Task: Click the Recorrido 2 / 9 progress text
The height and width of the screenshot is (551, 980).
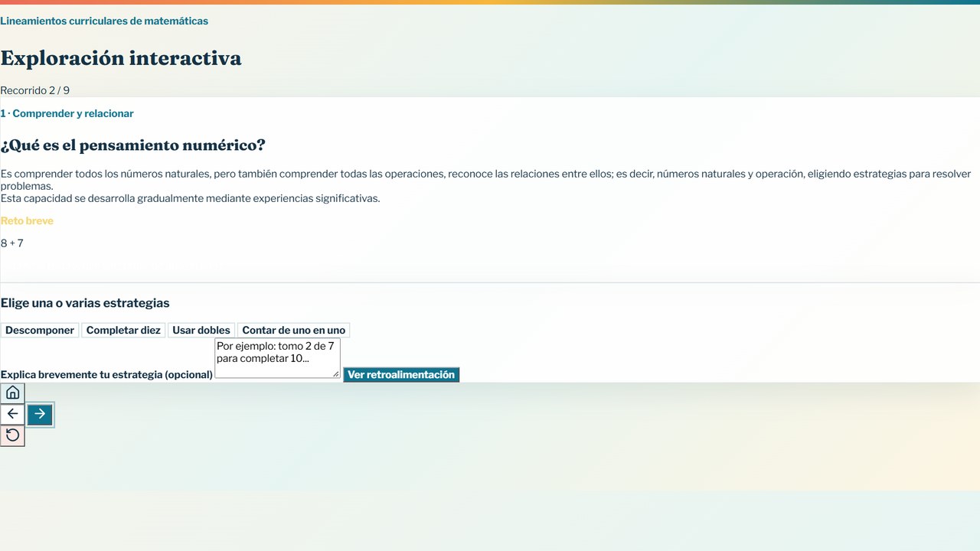Action: (35, 90)
